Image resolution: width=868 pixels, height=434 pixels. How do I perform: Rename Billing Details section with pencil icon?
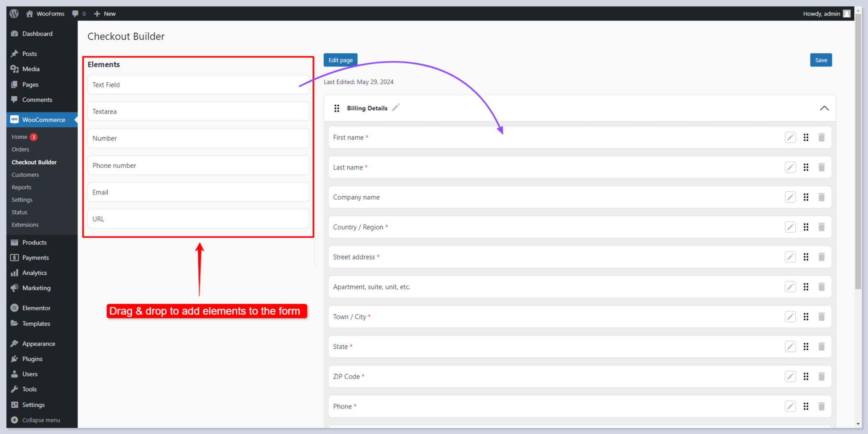click(x=396, y=107)
